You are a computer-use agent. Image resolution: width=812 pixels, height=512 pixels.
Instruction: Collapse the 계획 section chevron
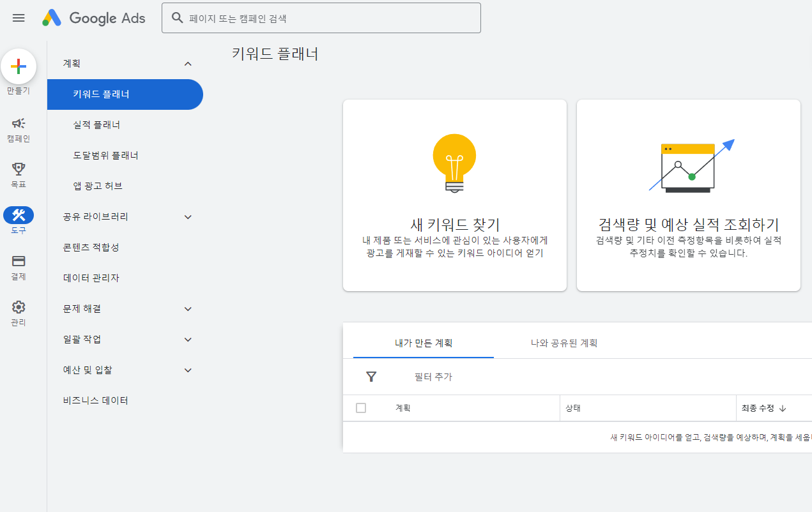pos(188,63)
